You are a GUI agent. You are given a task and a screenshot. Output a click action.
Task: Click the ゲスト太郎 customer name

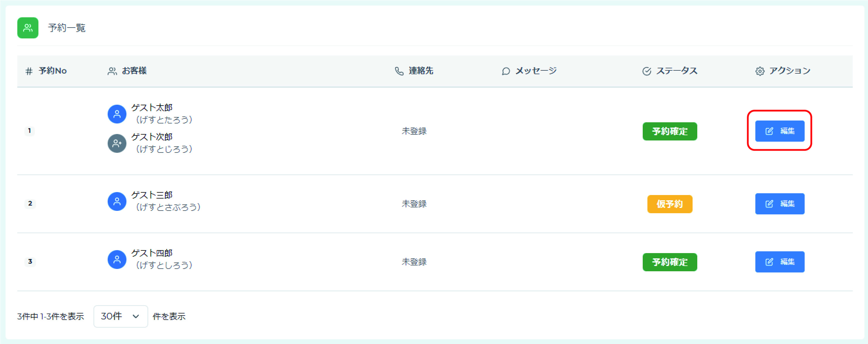pos(152,107)
